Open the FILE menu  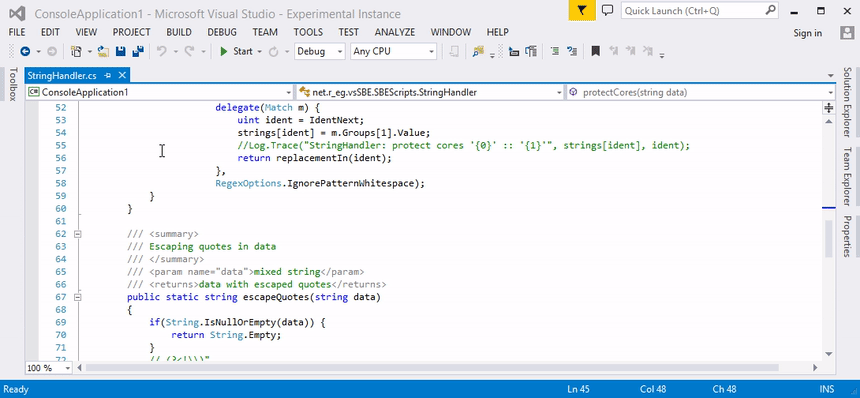(17, 32)
